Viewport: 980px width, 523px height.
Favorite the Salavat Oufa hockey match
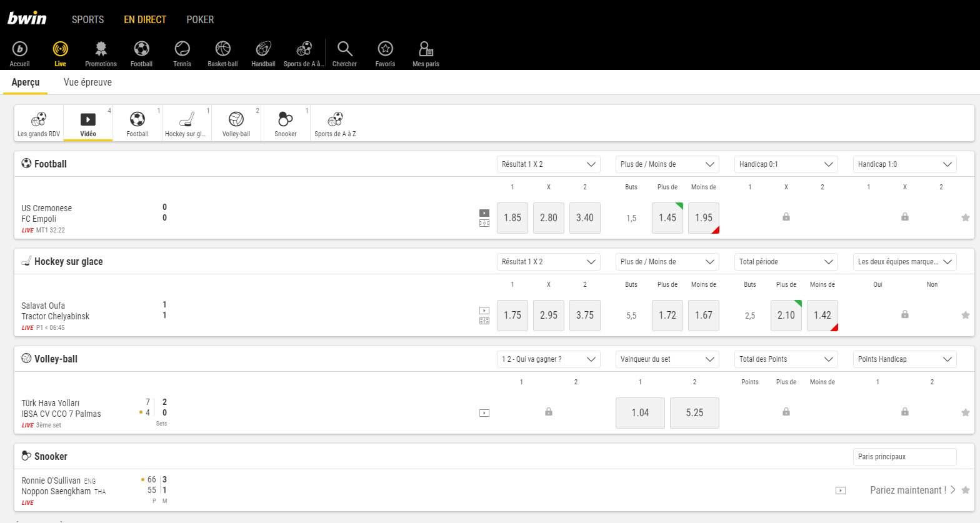point(966,315)
